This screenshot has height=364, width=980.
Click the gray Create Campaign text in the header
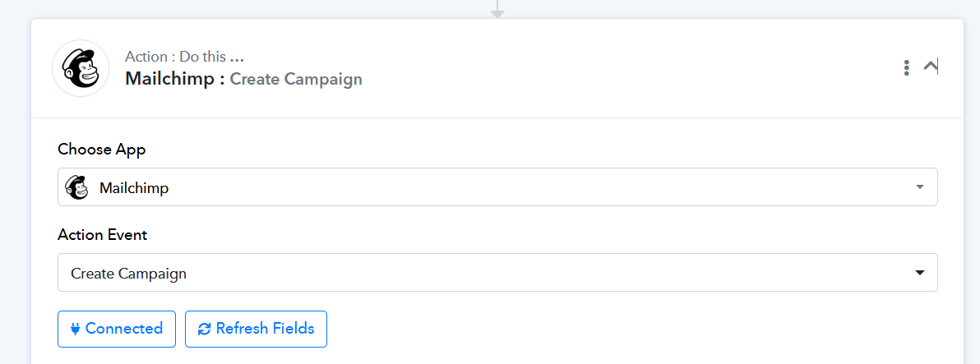296,80
